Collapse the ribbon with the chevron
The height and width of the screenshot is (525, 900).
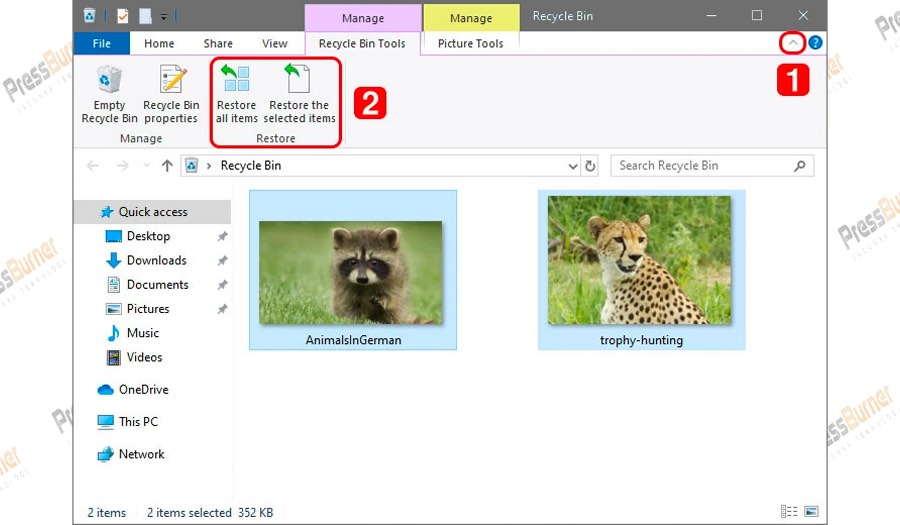pos(791,43)
